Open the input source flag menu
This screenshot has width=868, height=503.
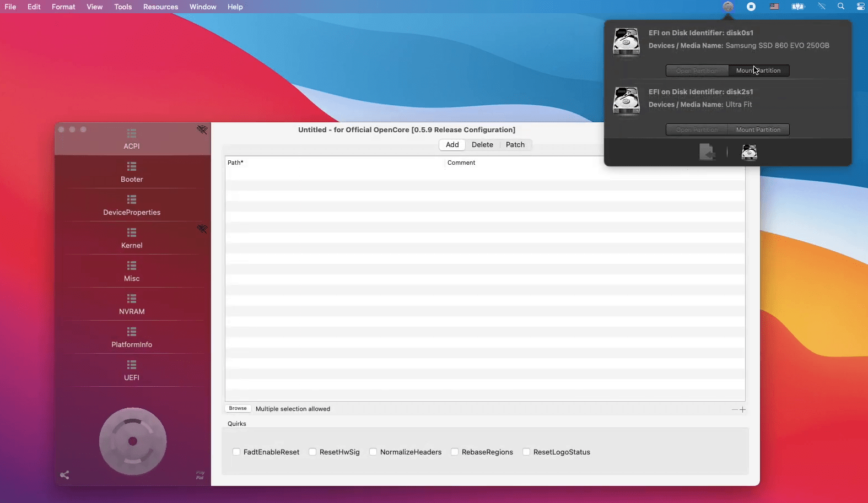(774, 7)
